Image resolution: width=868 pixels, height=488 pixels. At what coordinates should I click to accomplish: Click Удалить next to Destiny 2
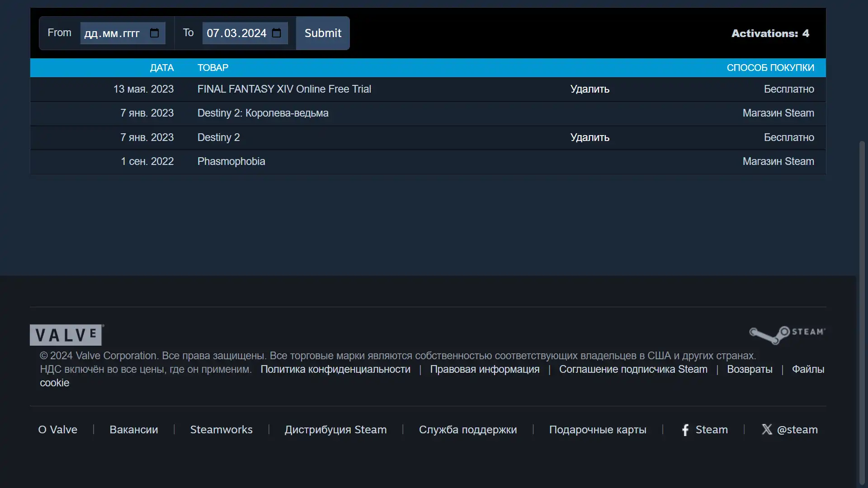point(590,137)
